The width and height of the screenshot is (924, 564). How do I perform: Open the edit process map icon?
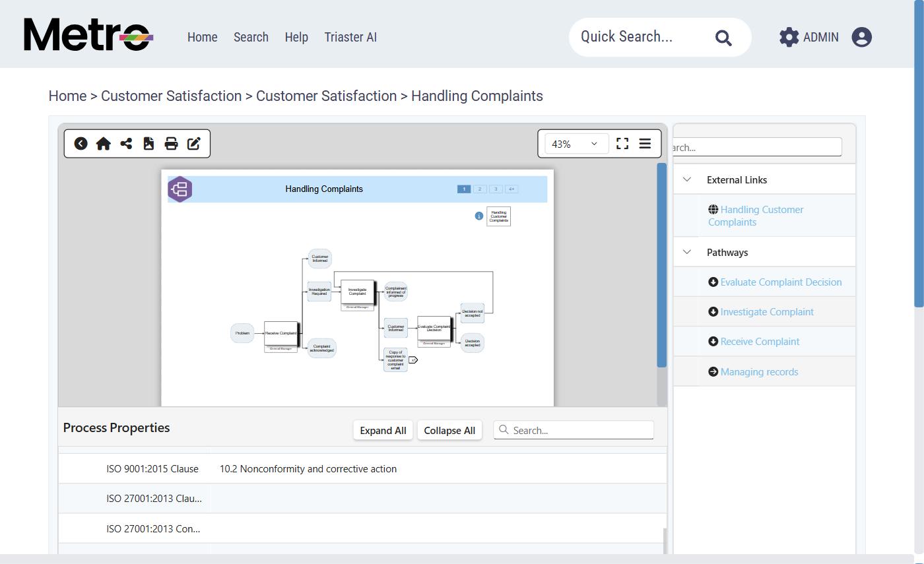click(x=194, y=144)
